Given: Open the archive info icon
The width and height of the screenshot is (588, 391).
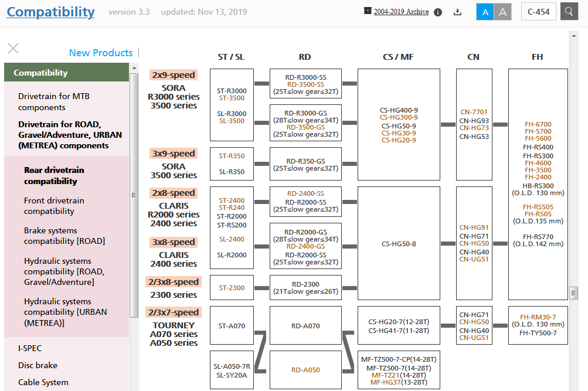Looking at the screenshot, I should [438, 12].
